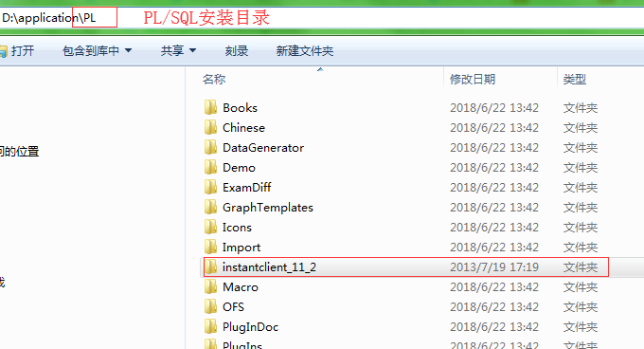The height and width of the screenshot is (349, 644).
Task: Select the Import folder name
Action: (x=241, y=248)
